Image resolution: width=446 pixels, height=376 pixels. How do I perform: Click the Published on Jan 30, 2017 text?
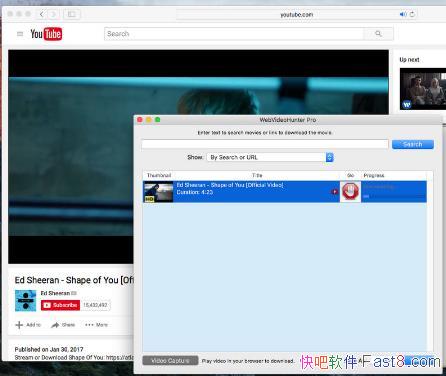point(49,349)
